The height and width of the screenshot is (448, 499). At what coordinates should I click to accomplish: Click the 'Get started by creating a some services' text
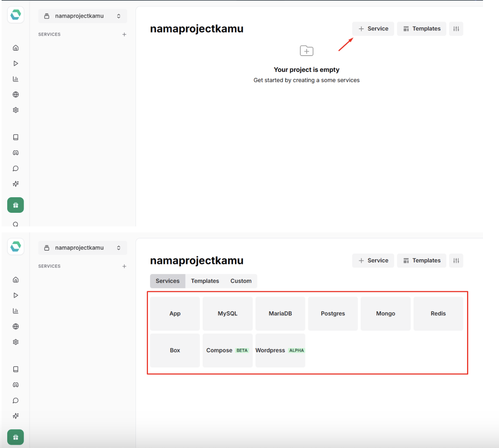coord(307,80)
